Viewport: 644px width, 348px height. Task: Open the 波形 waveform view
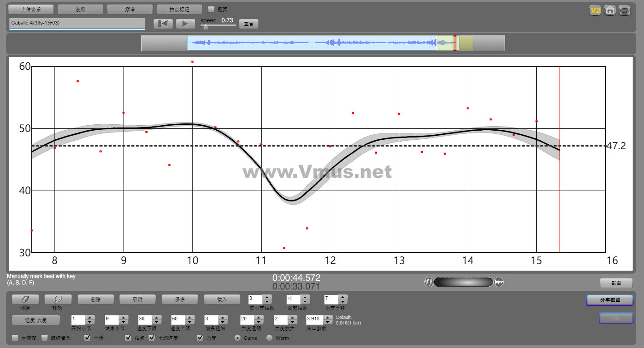coord(80,10)
